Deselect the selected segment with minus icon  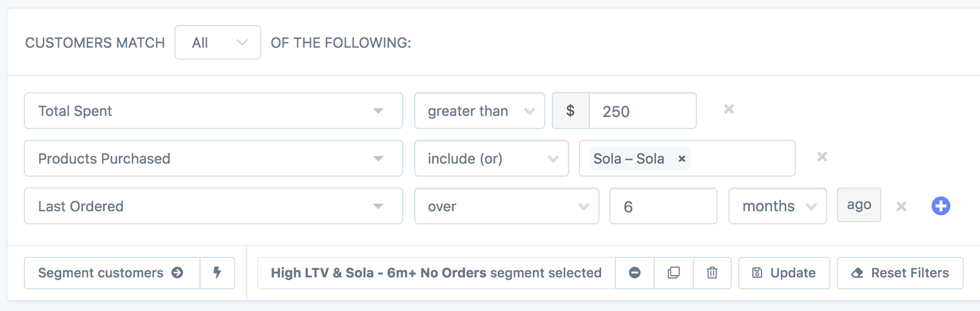pyautogui.click(x=635, y=273)
